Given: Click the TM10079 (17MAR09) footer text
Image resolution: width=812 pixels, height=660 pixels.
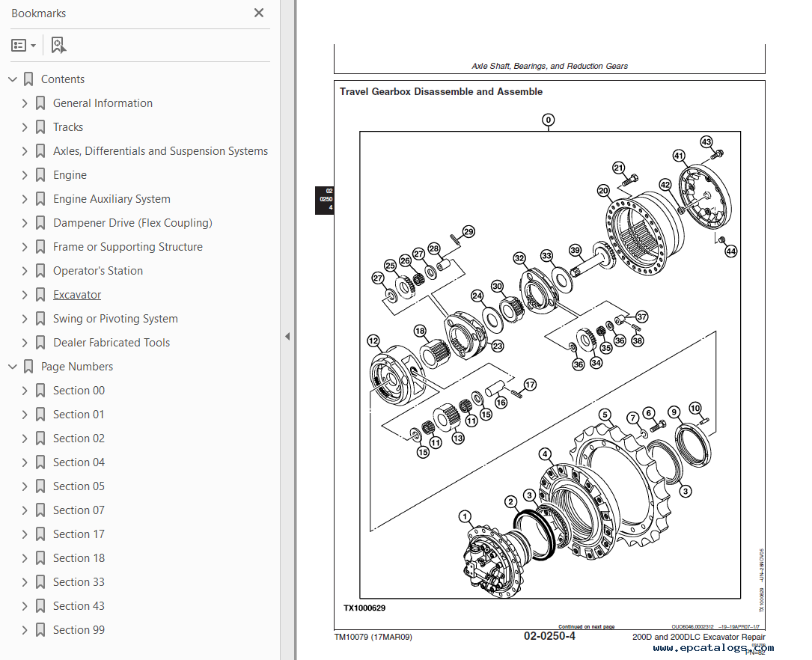Looking at the screenshot, I should pos(373,638).
